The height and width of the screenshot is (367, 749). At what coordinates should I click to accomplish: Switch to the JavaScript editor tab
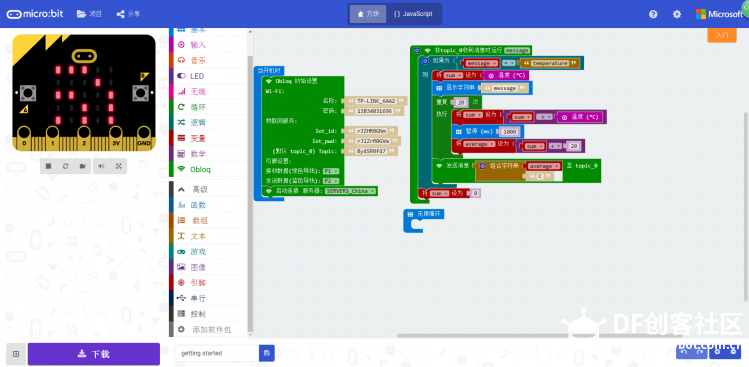(x=413, y=14)
